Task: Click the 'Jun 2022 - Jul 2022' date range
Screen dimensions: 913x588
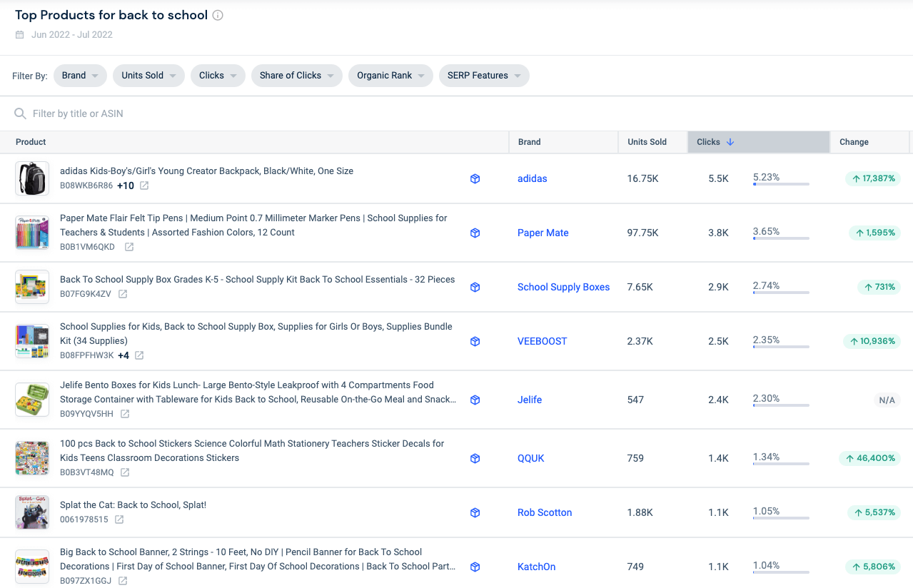Action: pos(72,34)
